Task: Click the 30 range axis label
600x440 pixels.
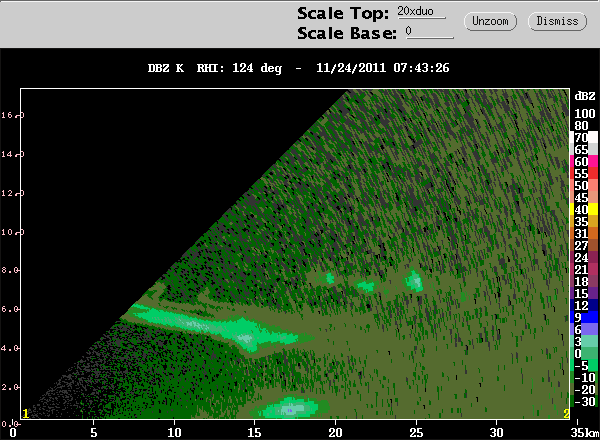Action: (x=496, y=433)
